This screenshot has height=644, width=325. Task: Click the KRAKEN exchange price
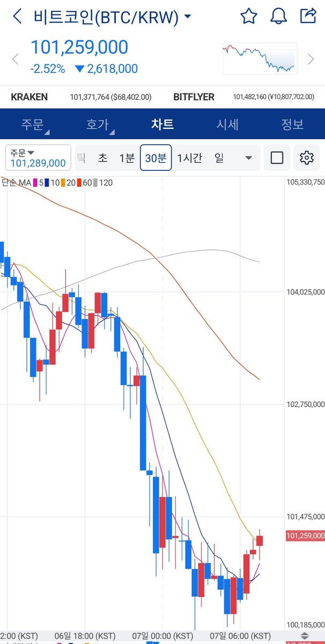(110, 97)
